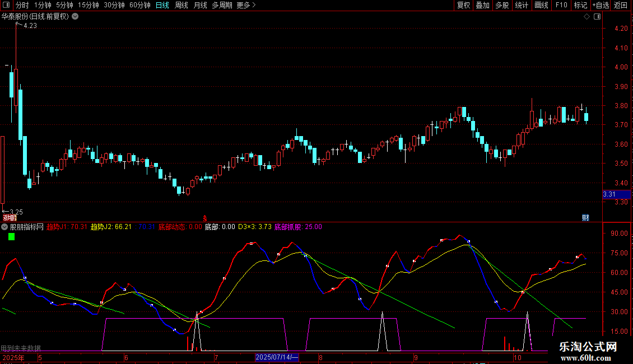Switch to 日线 daily chart
The height and width of the screenshot is (364, 633).
162,5
